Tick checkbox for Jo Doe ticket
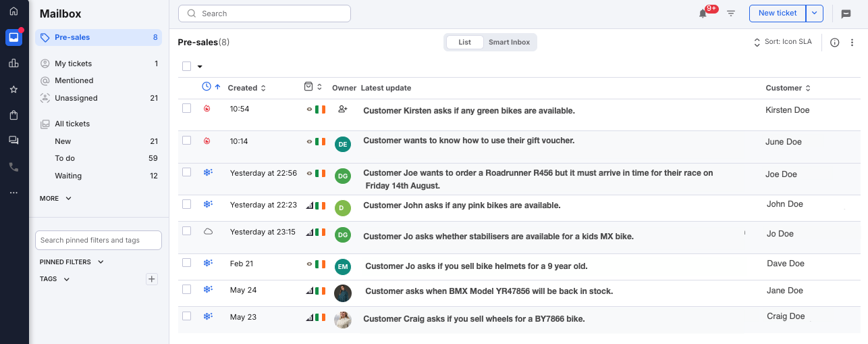The image size is (868, 344). tap(187, 230)
